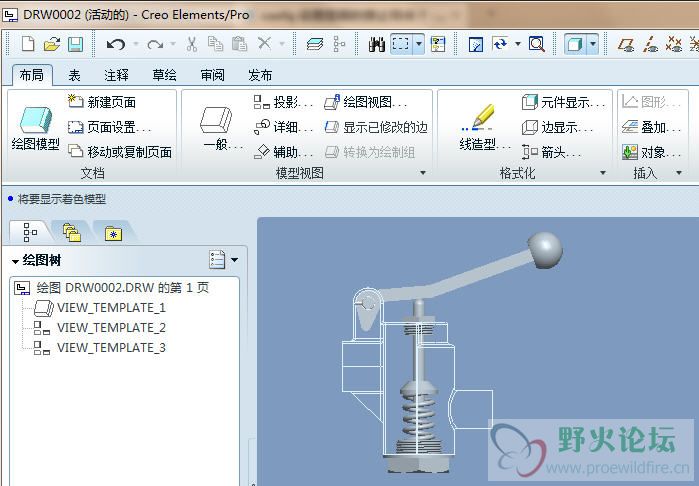The image size is (699, 486).
Task: Cut with the scissors icon
Action: [x=192, y=44]
